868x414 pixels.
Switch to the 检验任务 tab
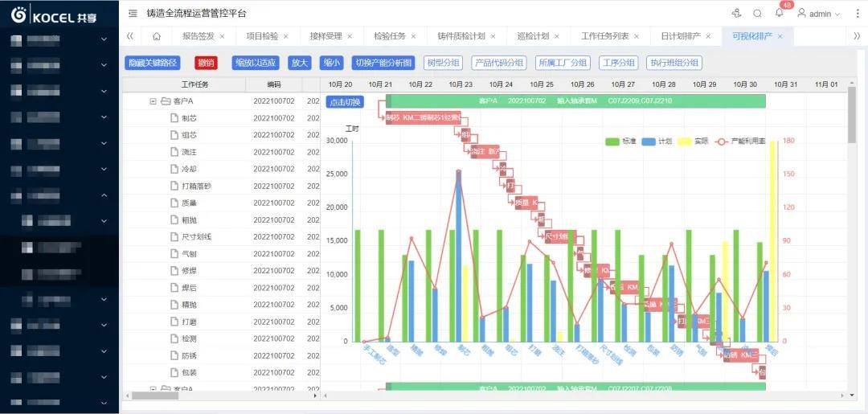(x=390, y=36)
